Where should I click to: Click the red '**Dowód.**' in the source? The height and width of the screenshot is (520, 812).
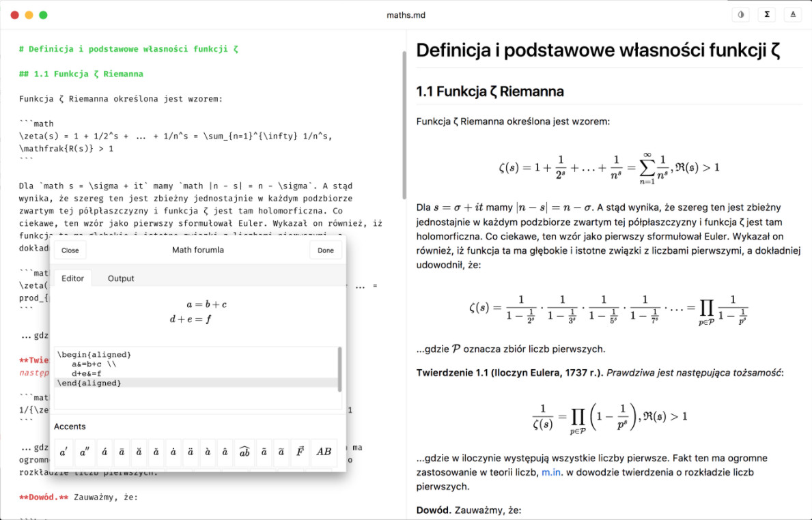tap(44, 497)
